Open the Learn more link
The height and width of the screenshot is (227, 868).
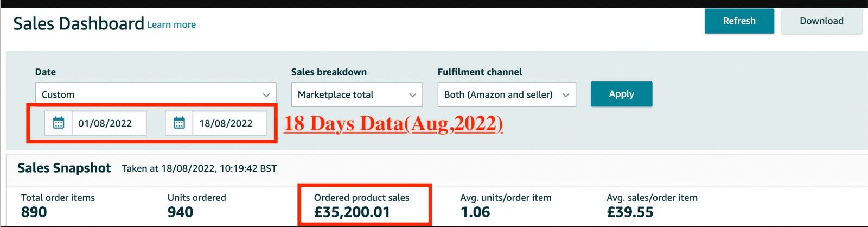tap(171, 24)
